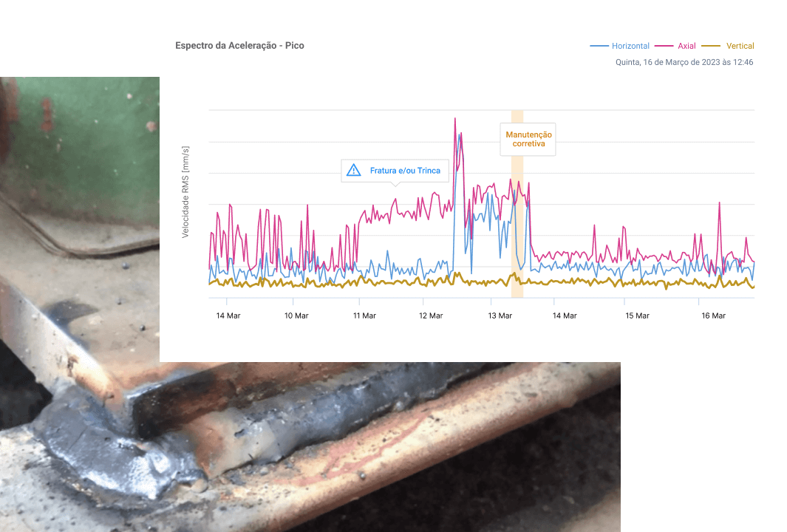Viewport: 787px width, 532px height.
Task: Select the '12 Mar' x-axis date label
Action: [x=431, y=316]
